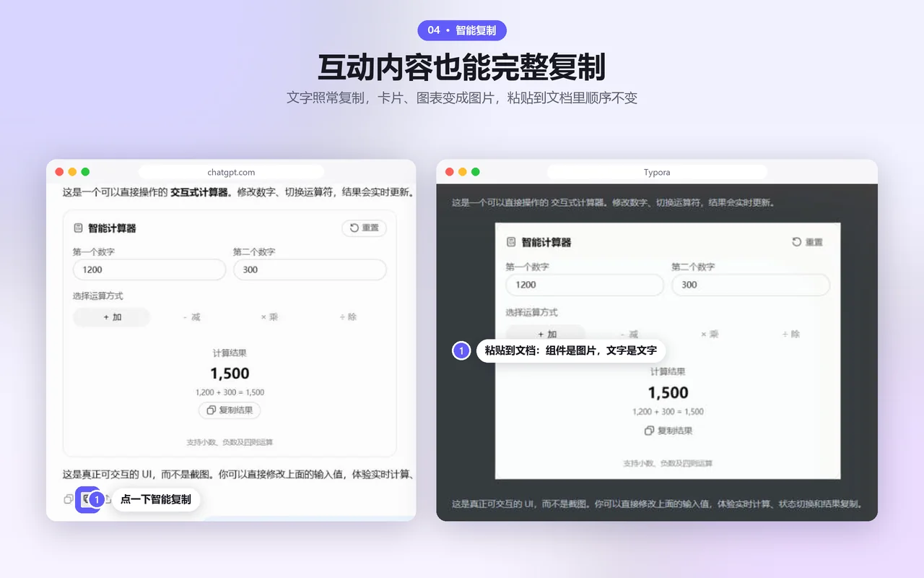Click the 1,500 result inside the Typora image
924x578 pixels.
point(668,393)
